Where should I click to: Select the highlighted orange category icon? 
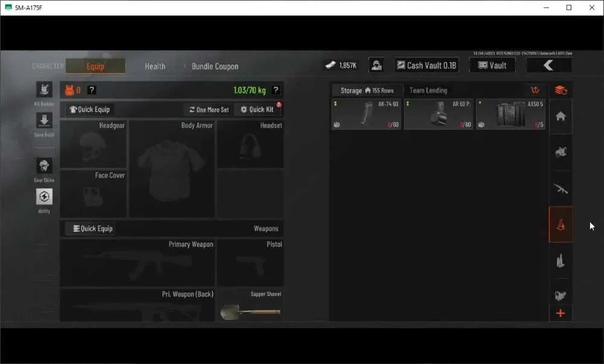pyautogui.click(x=561, y=225)
